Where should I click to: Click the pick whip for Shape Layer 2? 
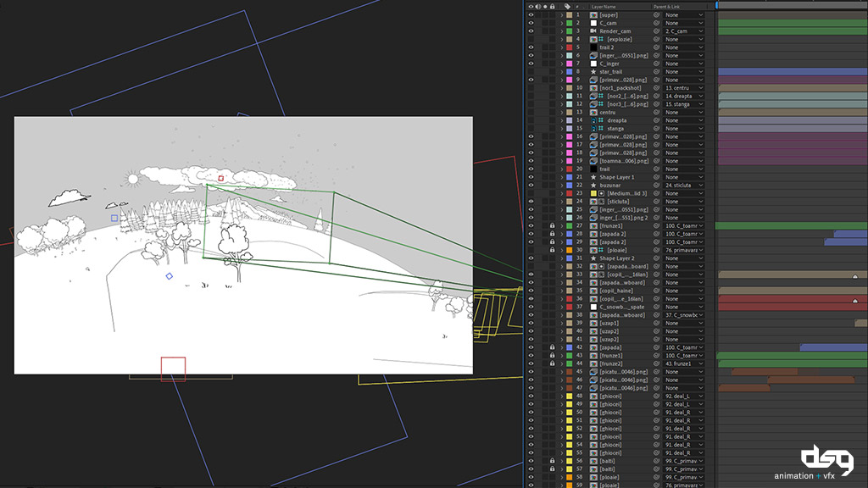pyautogui.click(x=657, y=258)
